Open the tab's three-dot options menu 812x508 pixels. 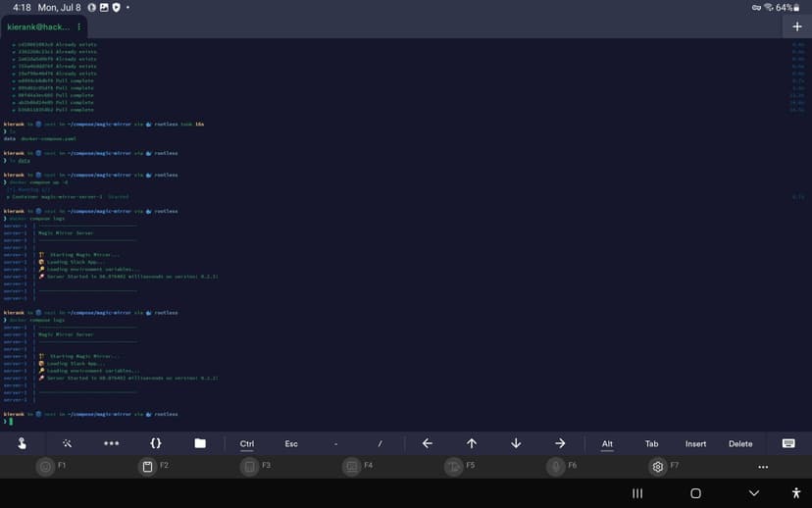(x=79, y=26)
